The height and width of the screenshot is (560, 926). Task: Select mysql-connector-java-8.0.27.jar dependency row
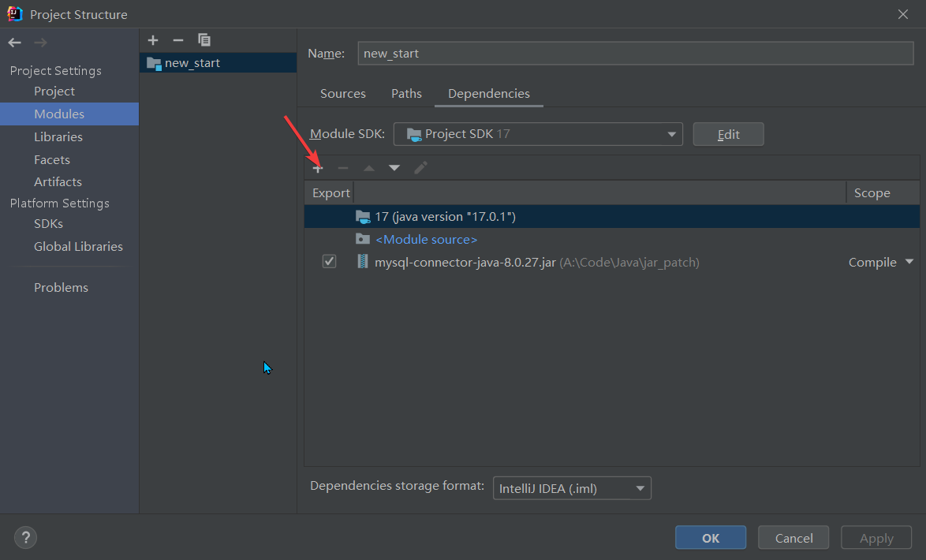[x=612, y=262]
